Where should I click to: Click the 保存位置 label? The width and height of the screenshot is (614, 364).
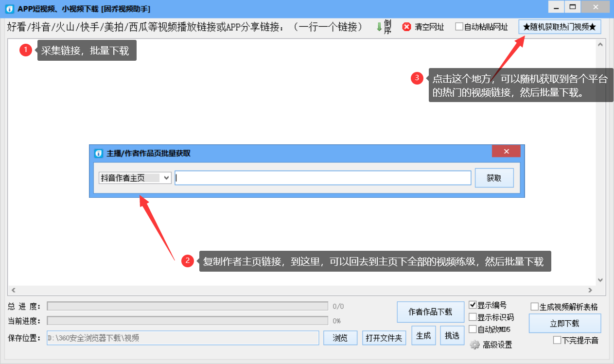(x=24, y=338)
